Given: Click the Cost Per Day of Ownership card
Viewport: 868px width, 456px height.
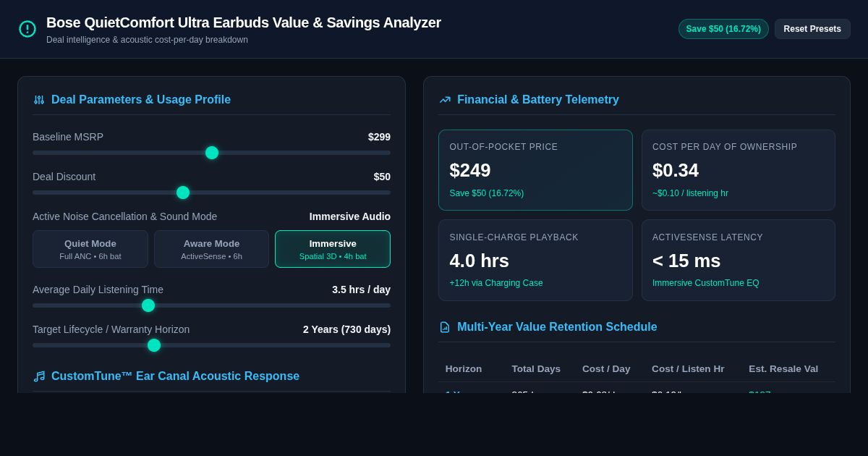Looking at the screenshot, I should [739, 170].
